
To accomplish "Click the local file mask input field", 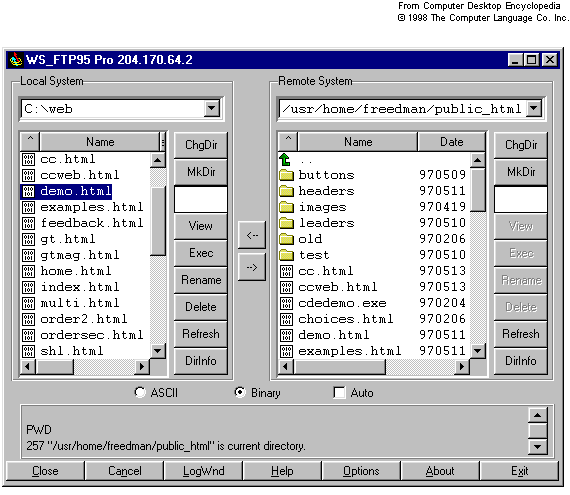I will [201, 199].
